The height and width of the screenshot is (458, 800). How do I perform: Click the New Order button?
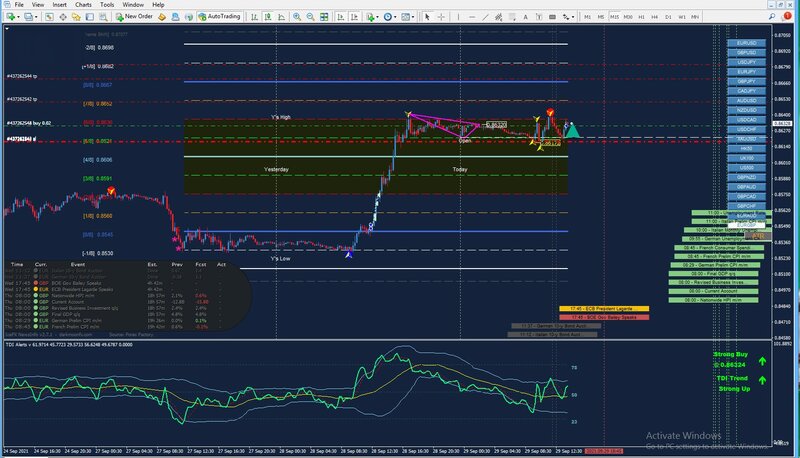(134, 17)
